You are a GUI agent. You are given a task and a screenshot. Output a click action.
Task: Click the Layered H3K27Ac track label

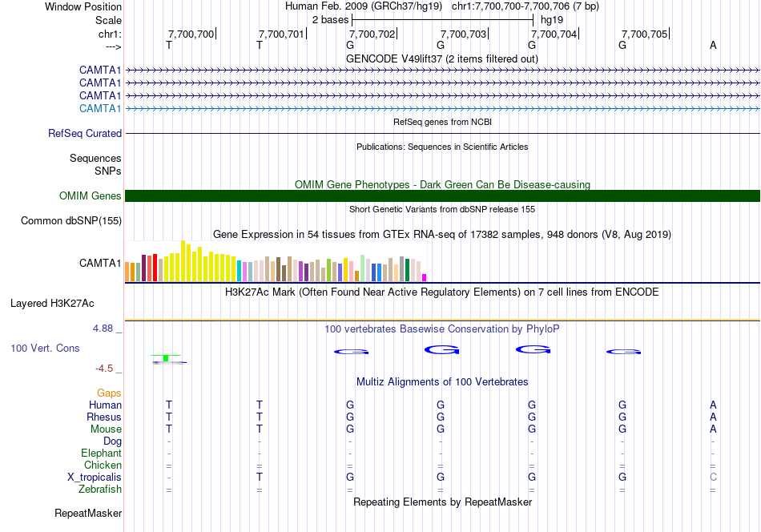52,304
